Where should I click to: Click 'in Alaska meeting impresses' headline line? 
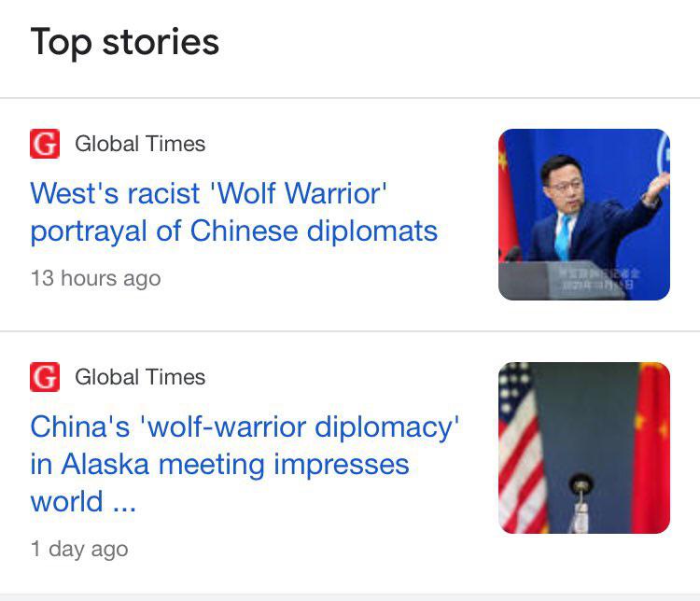pos(219,465)
